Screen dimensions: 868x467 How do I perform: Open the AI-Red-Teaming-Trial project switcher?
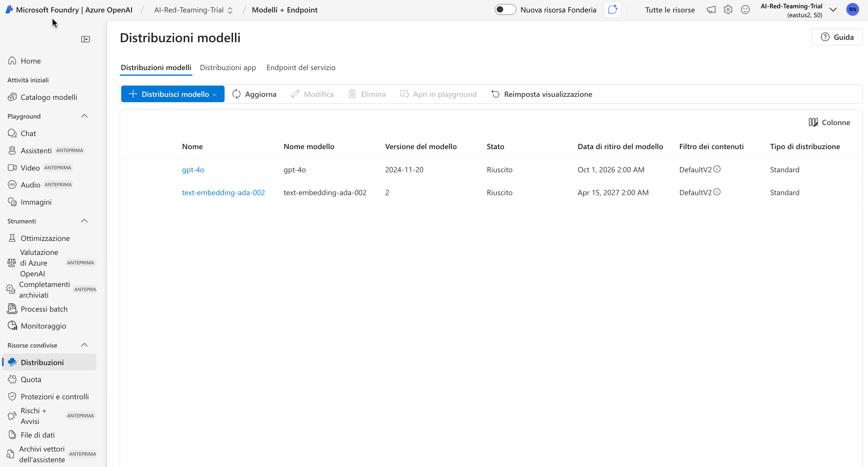[193, 10]
